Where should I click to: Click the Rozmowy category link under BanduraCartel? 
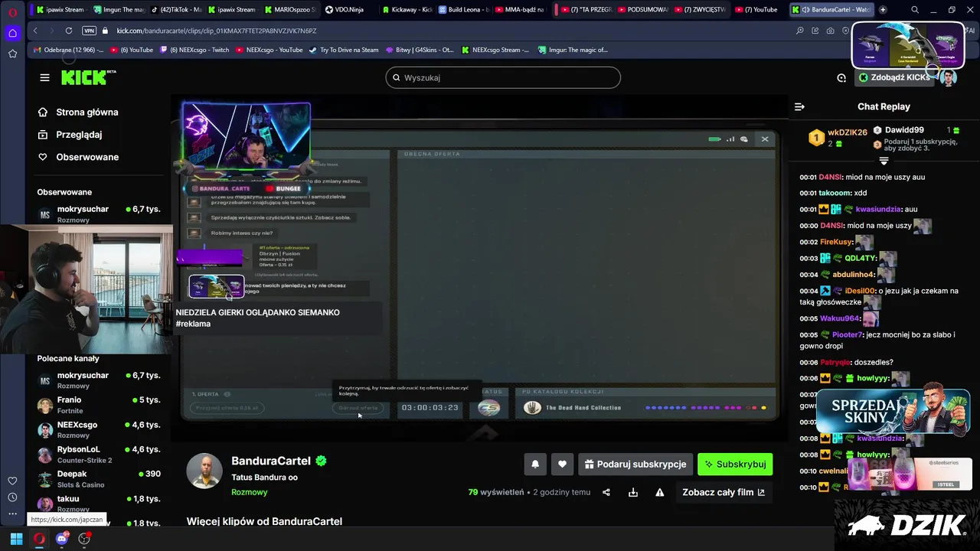pos(250,492)
